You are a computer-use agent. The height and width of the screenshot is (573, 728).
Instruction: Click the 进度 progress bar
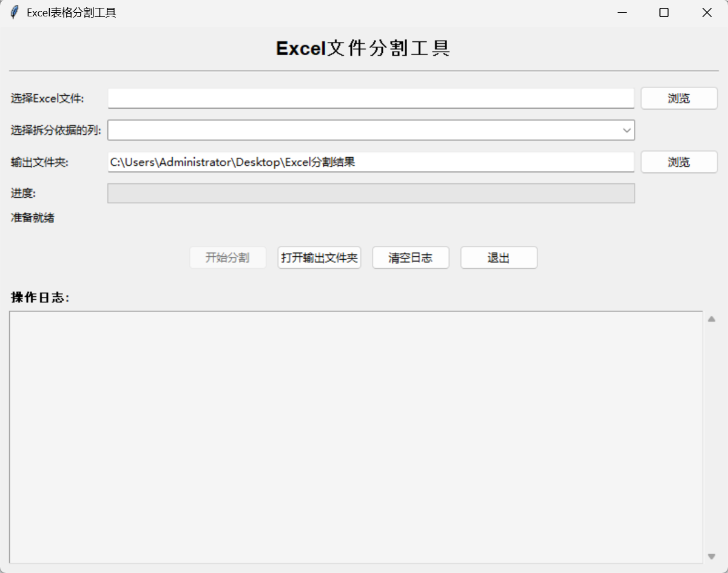pyautogui.click(x=371, y=193)
